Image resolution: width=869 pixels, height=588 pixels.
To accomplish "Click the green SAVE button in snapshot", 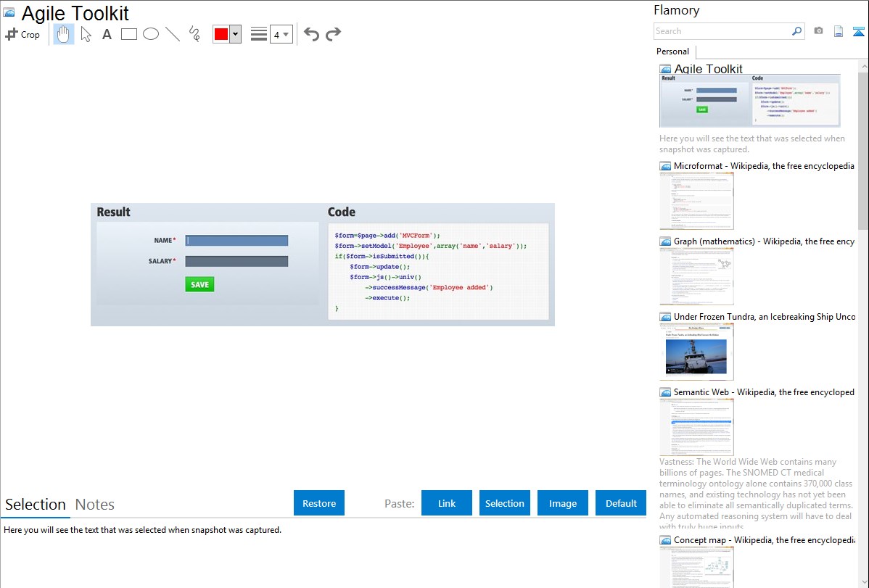I will (x=199, y=284).
